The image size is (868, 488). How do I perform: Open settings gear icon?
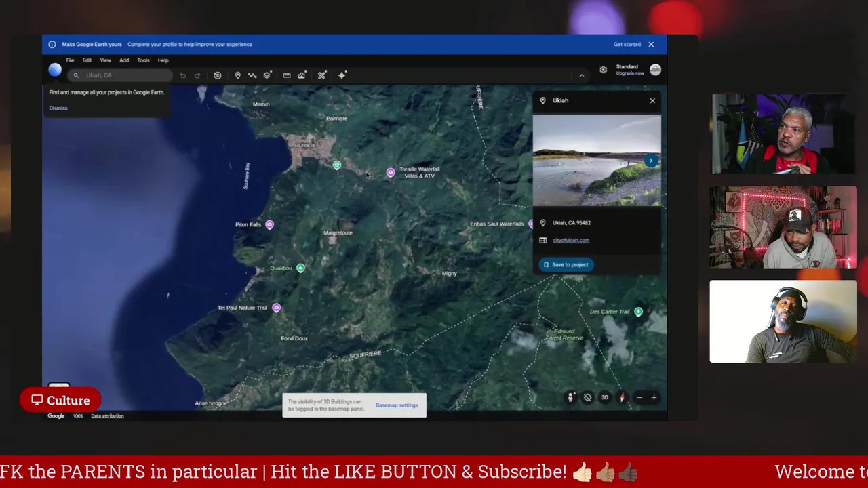(x=603, y=70)
